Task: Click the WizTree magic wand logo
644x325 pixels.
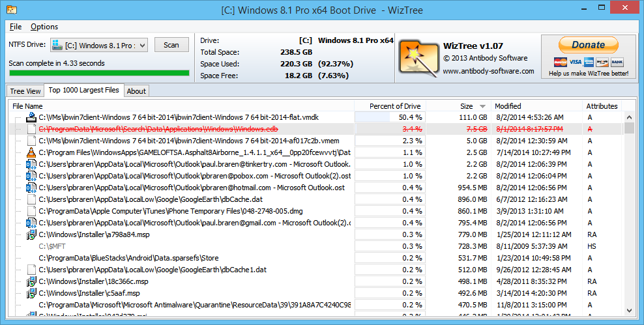Action: pos(418,58)
